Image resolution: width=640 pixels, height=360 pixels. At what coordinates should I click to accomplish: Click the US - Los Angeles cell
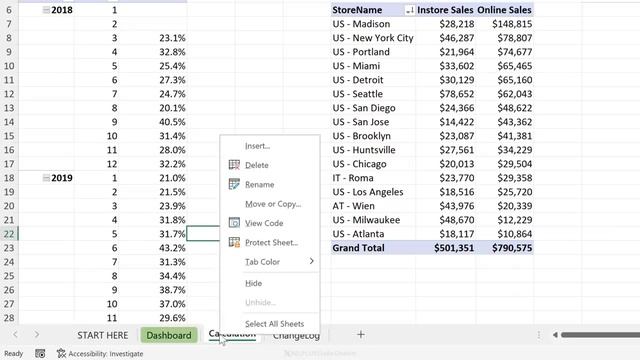373,192
